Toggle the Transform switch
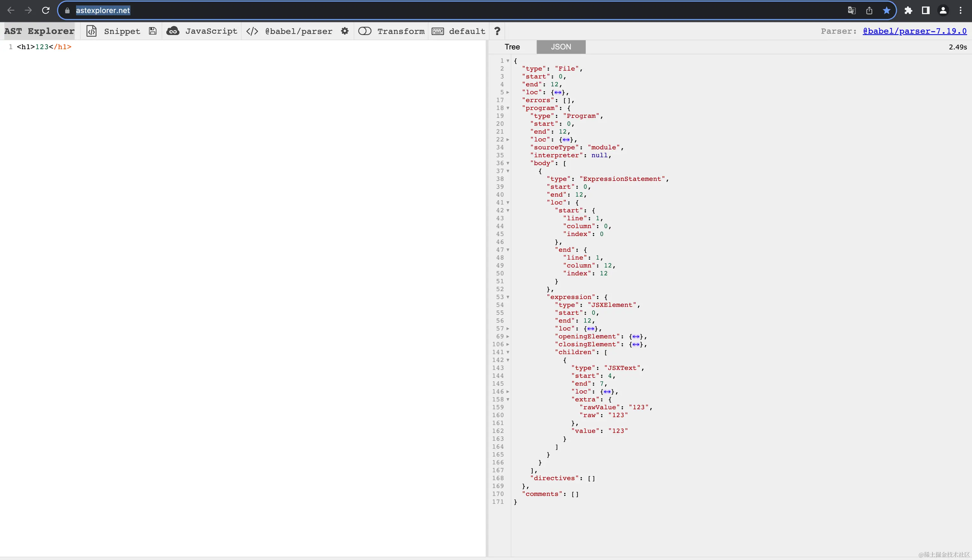 pos(364,31)
